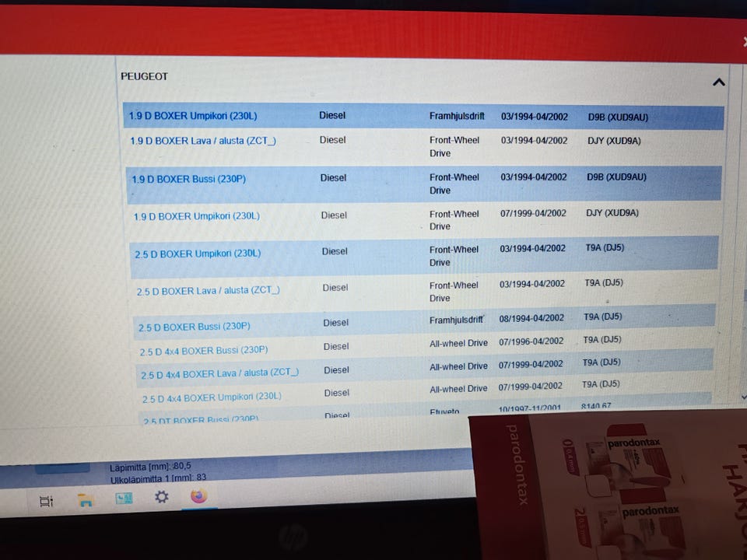The height and width of the screenshot is (560, 747).
Task: Close the red dialog with X
Action: [744, 42]
